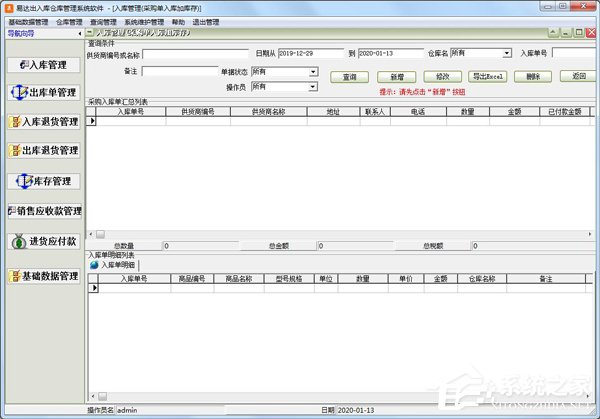Click the summary list horizontal scrollbar thumb
Screen dimensions: 600x419
point(100,234)
